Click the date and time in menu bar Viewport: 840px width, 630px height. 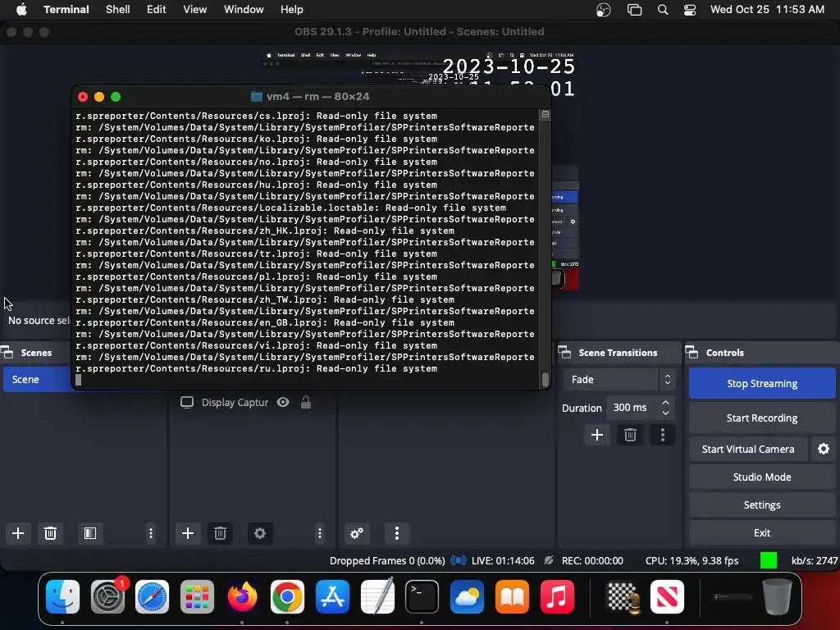pyautogui.click(x=767, y=10)
